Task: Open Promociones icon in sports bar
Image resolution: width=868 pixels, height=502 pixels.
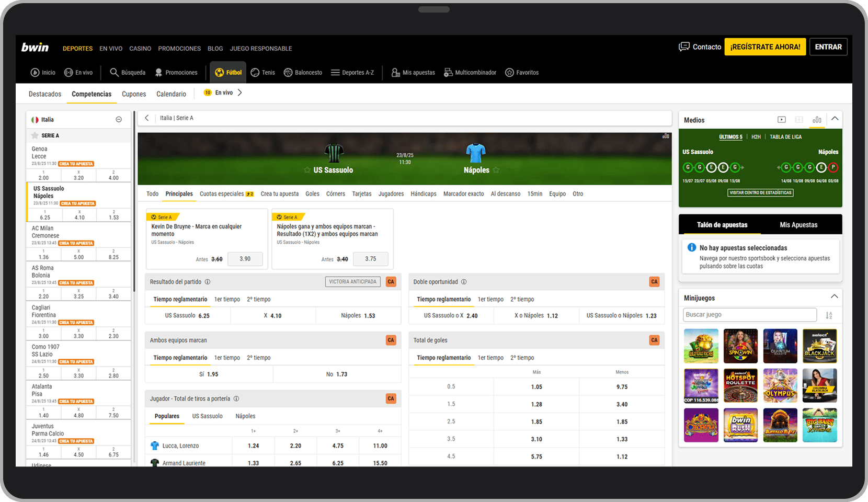Action: [158, 73]
